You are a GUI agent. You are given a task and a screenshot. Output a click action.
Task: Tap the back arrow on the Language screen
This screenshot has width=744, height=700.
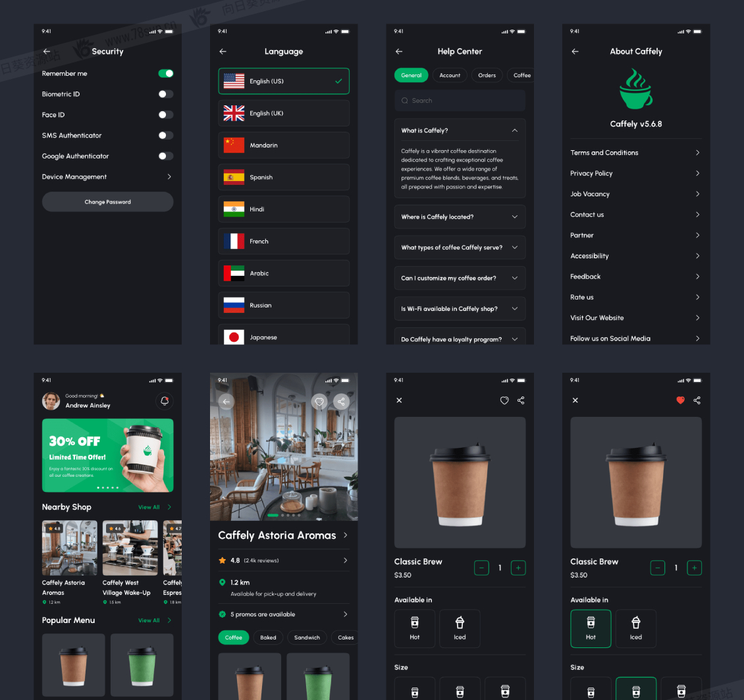[223, 51]
